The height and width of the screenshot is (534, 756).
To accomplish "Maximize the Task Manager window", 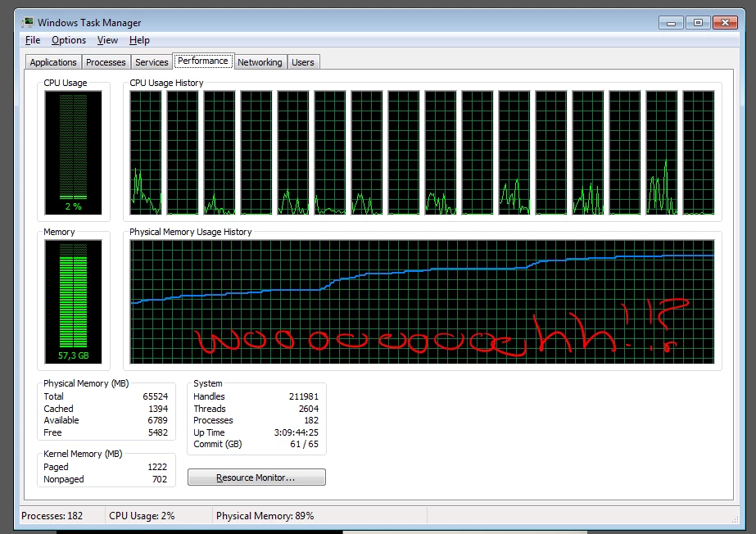I will coord(698,22).
